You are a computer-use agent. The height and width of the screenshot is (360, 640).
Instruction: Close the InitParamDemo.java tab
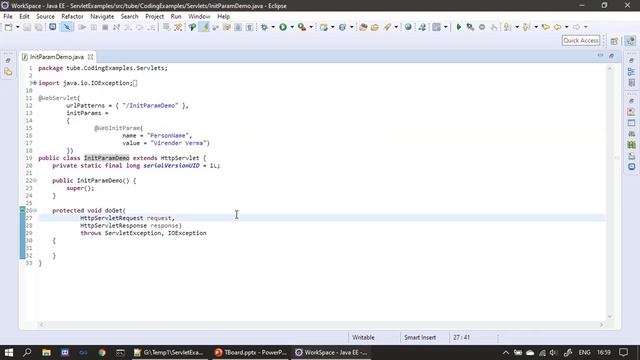pos(91,57)
